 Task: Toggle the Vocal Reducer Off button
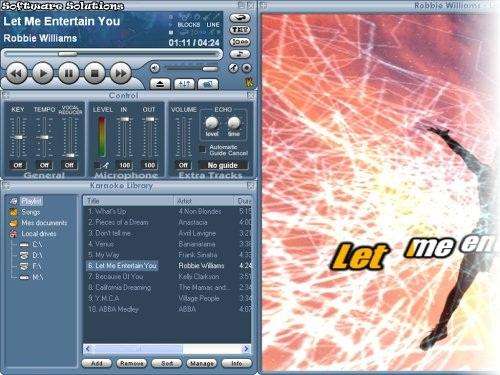[x=69, y=165]
